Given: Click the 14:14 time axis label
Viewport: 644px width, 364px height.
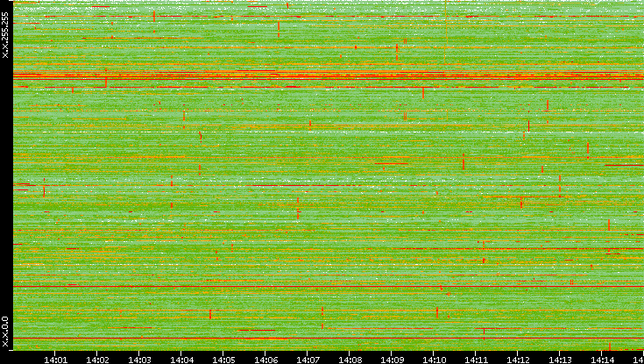Looking at the screenshot, I should pos(602,360).
